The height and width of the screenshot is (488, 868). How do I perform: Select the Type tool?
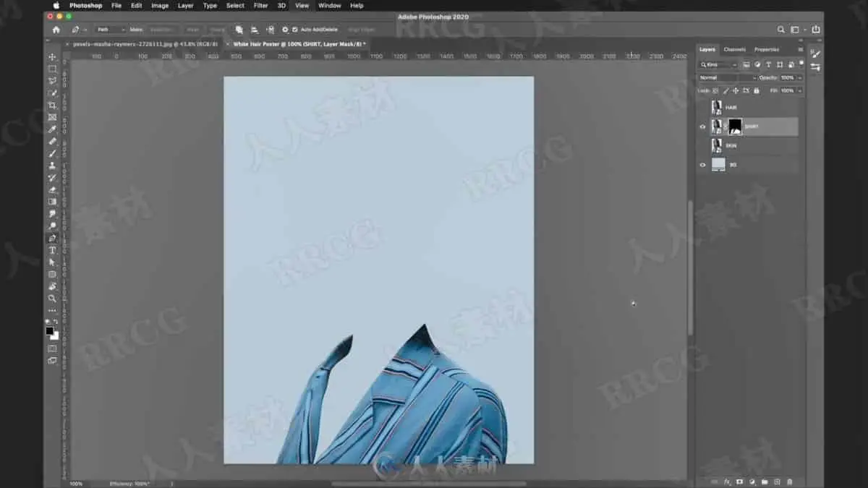(x=52, y=250)
